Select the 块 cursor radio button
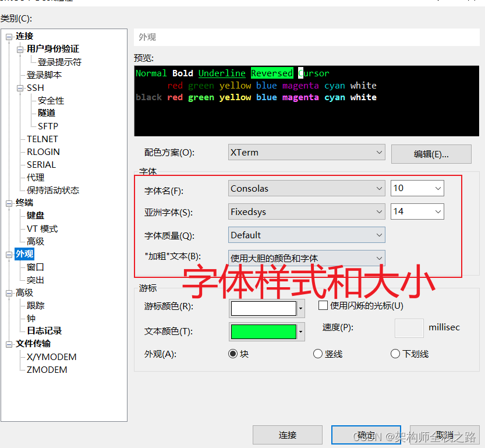The width and height of the screenshot is (485, 448). click(233, 354)
